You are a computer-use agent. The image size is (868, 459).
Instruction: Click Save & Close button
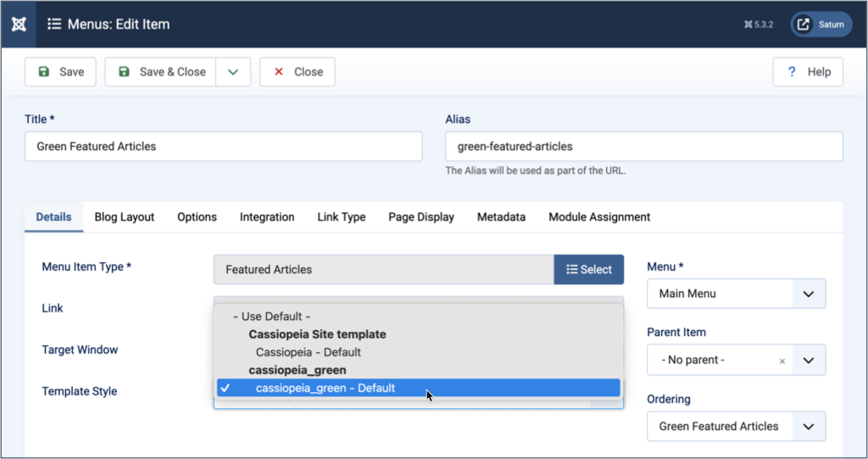(x=161, y=72)
